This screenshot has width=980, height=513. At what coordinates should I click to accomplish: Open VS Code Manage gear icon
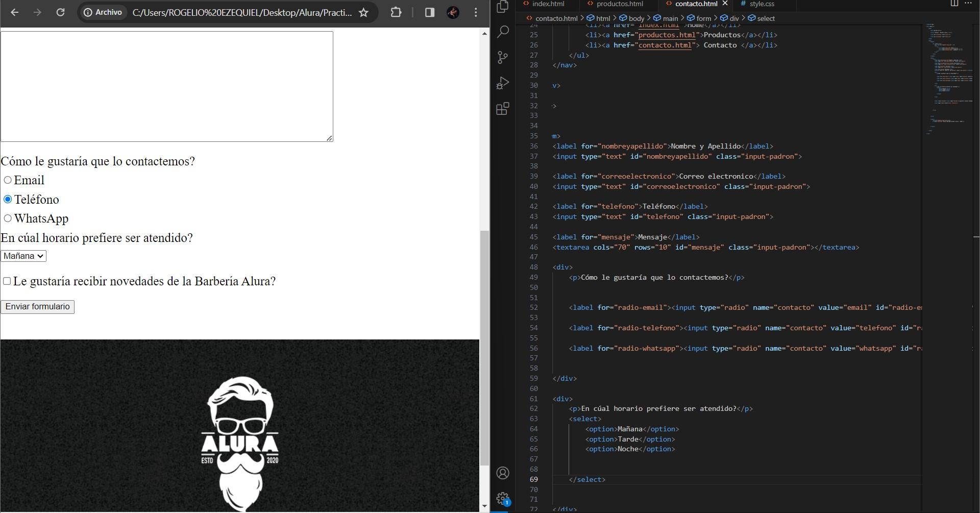[503, 498]
